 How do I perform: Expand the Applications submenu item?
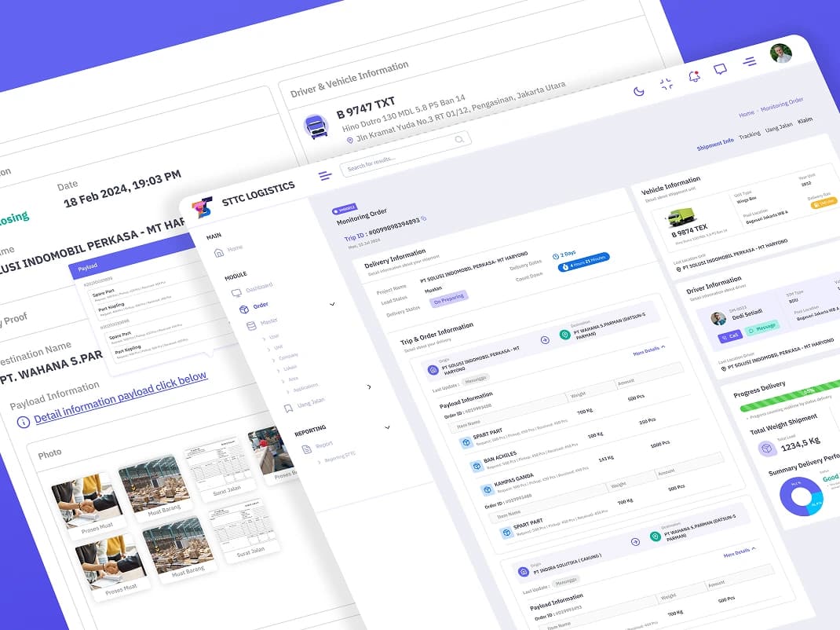301,387
